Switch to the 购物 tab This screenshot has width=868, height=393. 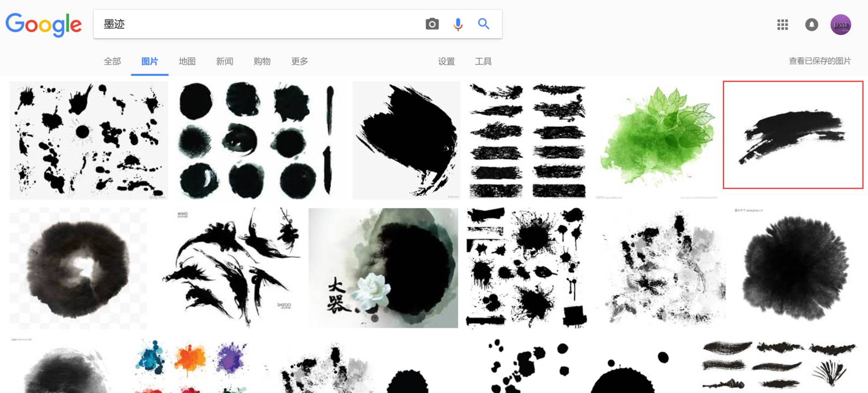coord(262,62)
